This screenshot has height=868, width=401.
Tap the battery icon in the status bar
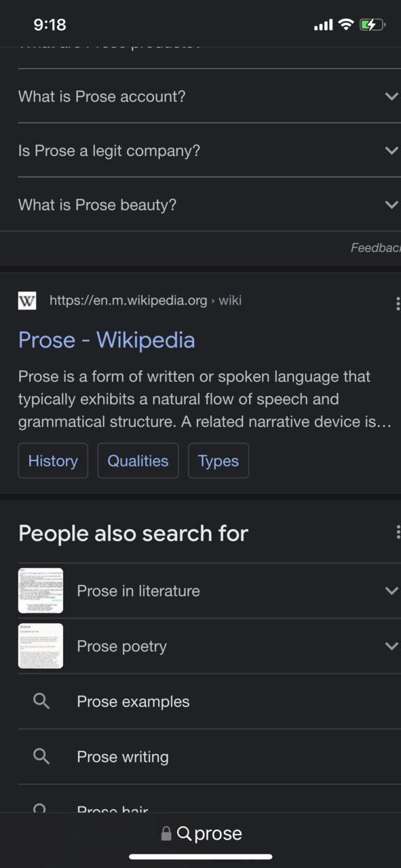click(373, 25)
